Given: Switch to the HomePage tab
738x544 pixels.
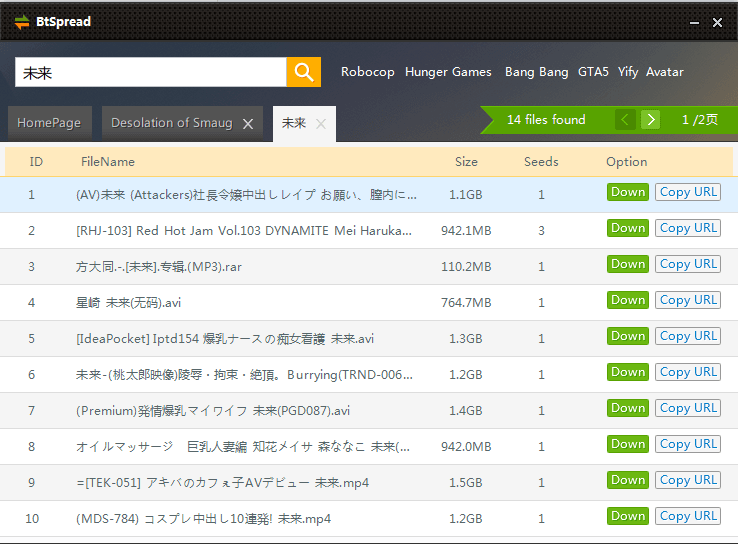Looking at the screenshot, I should [49, 123].
